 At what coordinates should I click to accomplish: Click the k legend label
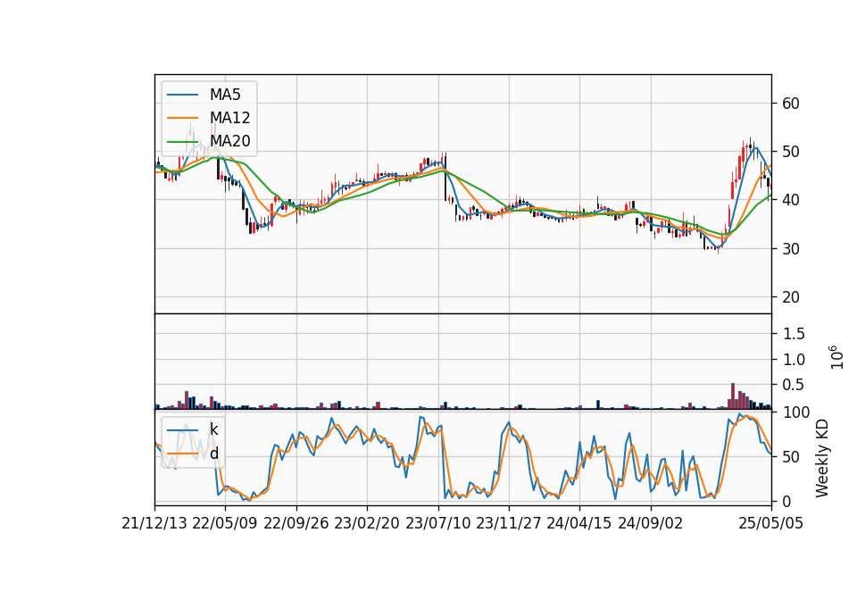click(213, 429)
